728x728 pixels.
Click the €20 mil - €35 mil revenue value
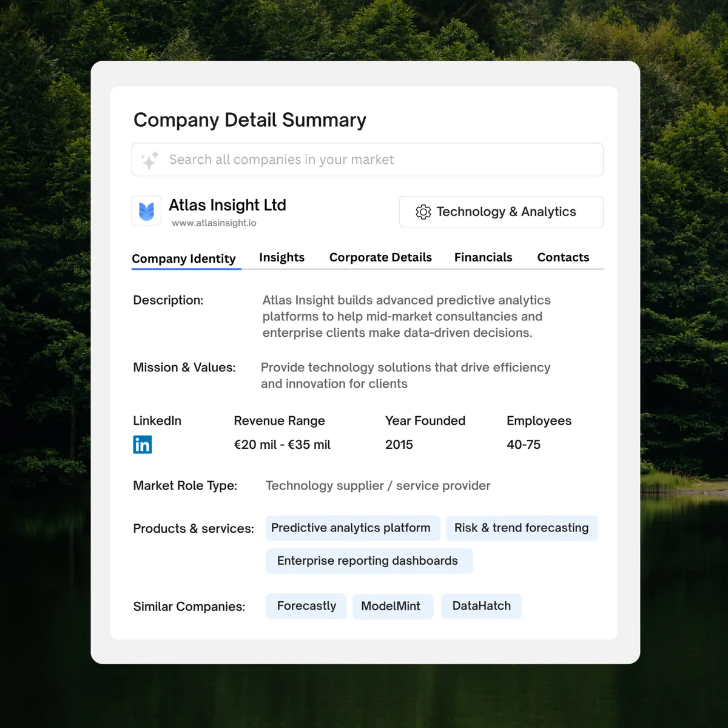pos(282,445)
